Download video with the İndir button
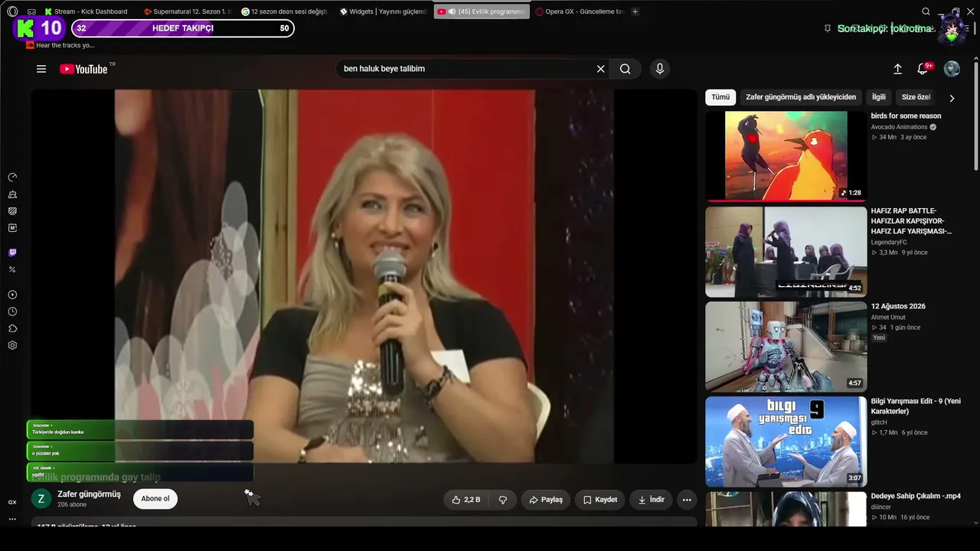 pyautogui.click(x=651, y=500)
